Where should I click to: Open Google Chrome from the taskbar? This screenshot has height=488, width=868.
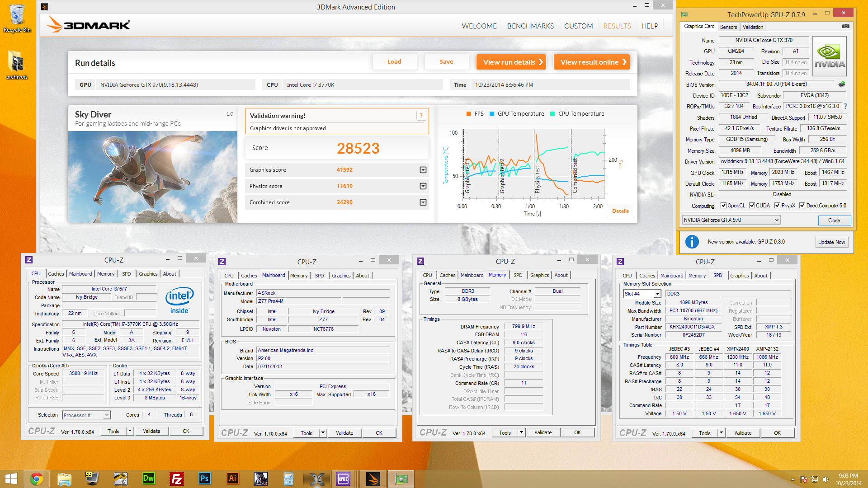point(37,479)
